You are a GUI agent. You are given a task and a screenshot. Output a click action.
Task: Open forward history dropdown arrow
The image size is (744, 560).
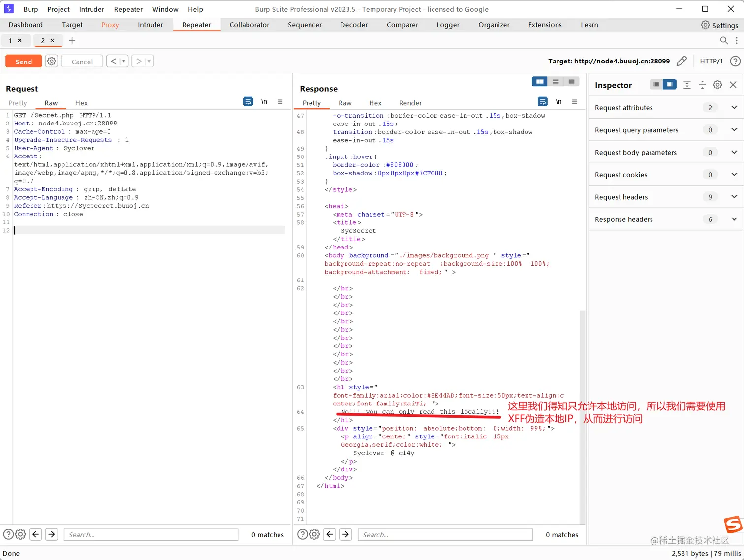pos(149,61)
